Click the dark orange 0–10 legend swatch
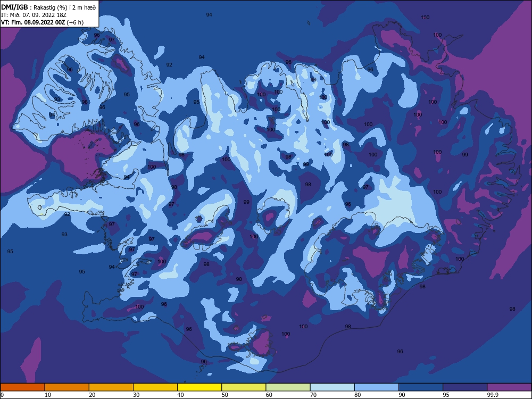 click(x=22, y=387)
